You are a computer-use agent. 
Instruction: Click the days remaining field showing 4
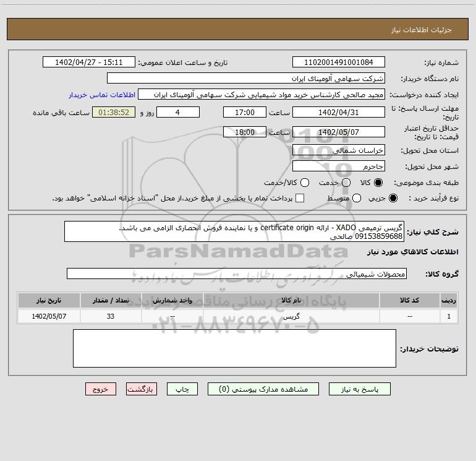tap(177, 112)
